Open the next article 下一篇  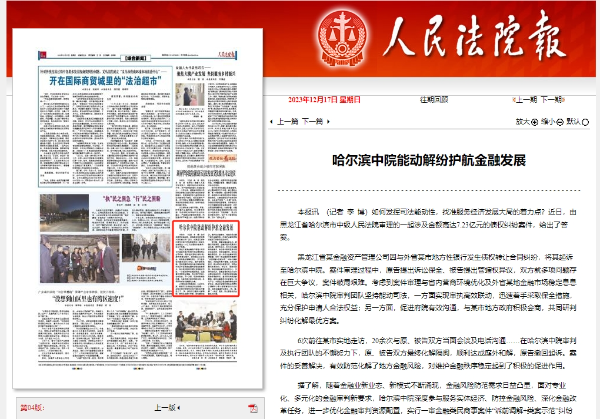coord(315,121)
